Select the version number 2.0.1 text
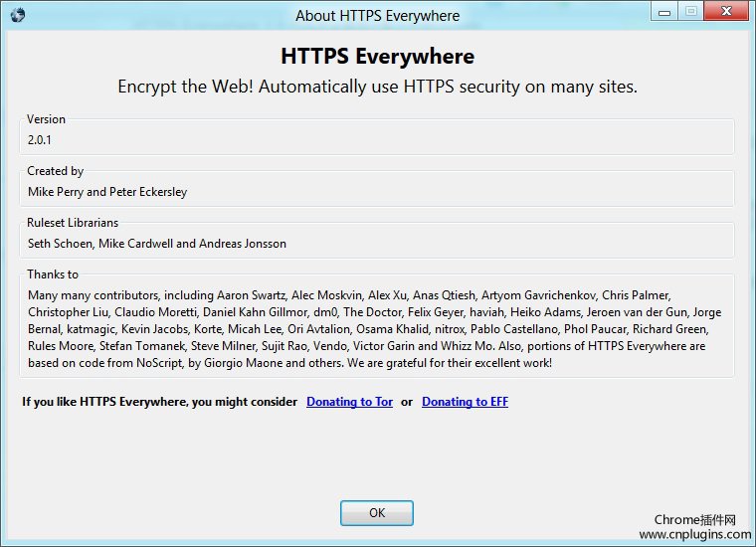The width and height of the screenshot is (756, 547). 40,140
